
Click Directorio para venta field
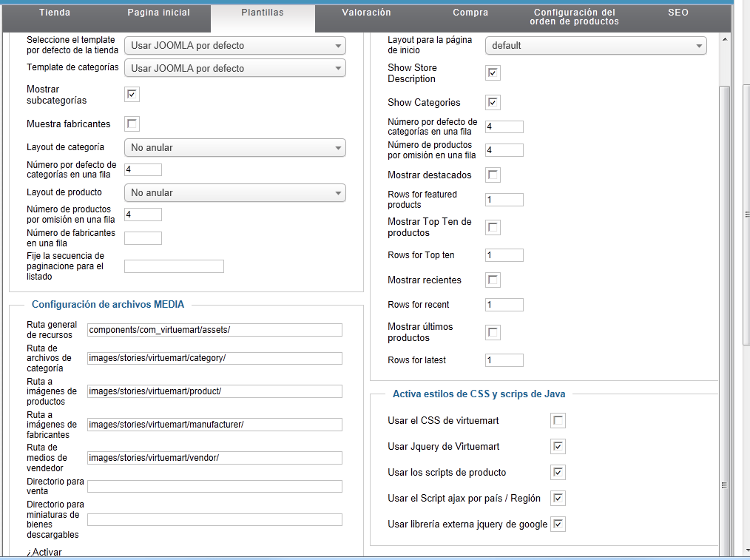pos(214,486)
